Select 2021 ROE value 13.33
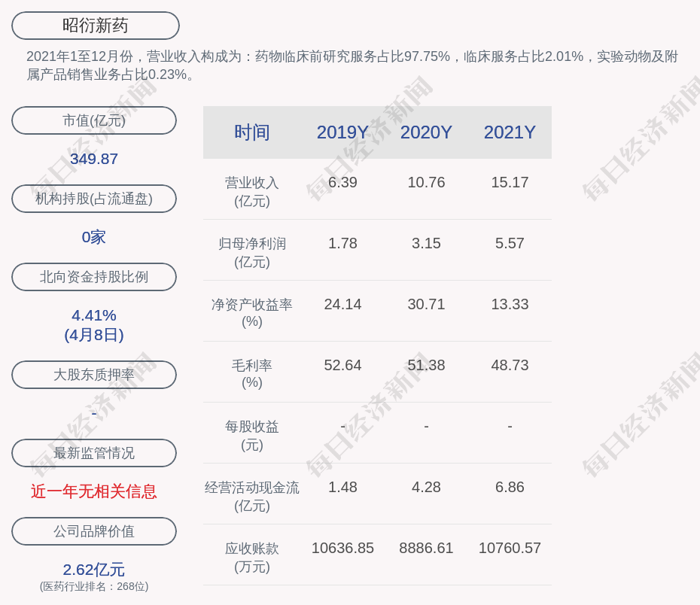Viewport: 700px width, 605px height. click(510, 304)
